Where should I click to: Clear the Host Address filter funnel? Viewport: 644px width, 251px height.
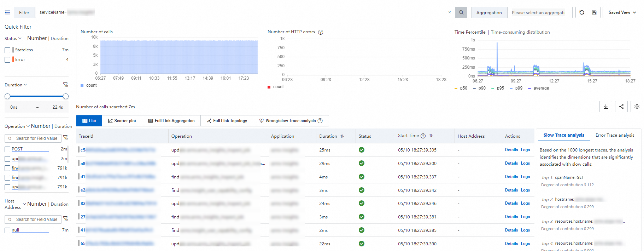tap(65, 219)
